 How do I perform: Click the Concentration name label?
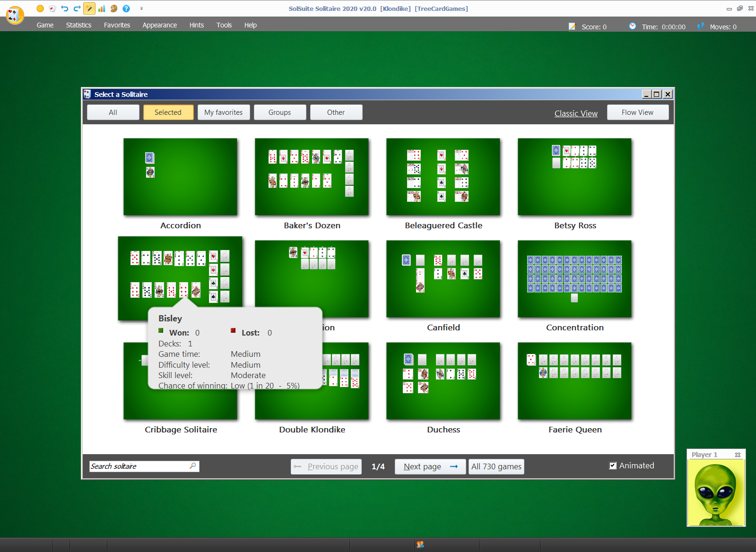point(575,328)
